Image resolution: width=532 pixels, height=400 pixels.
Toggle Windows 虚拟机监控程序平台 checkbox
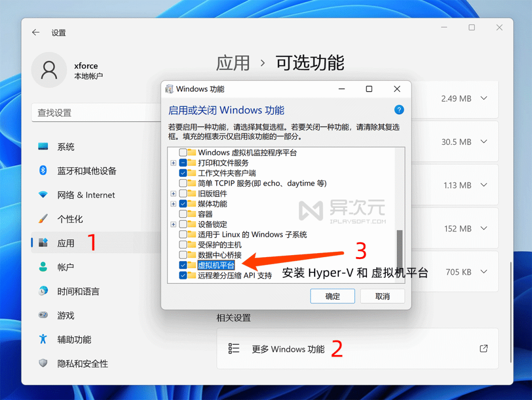[x=183, y=152]
